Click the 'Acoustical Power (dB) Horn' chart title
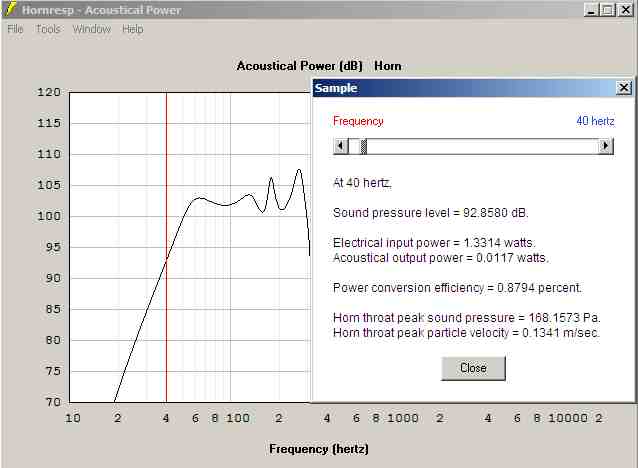638x468 pixels. [x=319, y=66]
